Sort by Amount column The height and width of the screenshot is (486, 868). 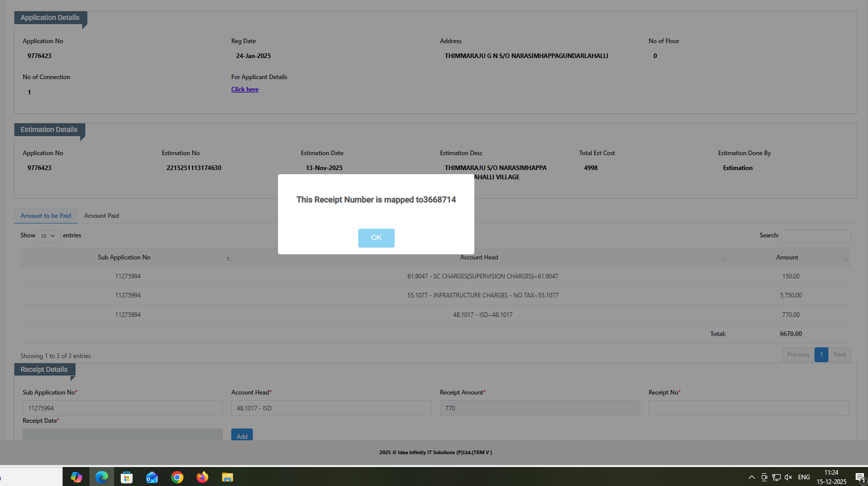[x=845, y=258]
